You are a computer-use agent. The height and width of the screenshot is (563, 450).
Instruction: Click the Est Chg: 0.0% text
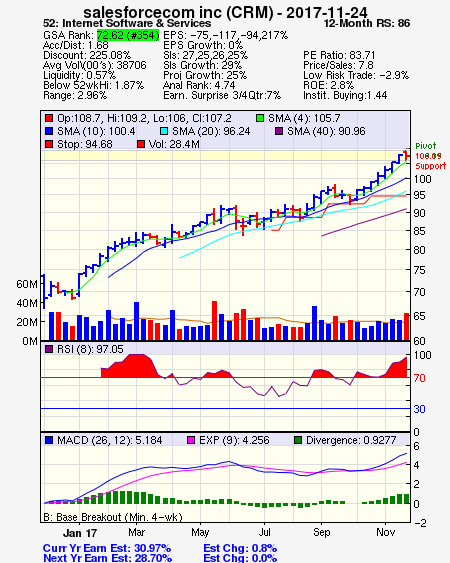coord(240,558)
